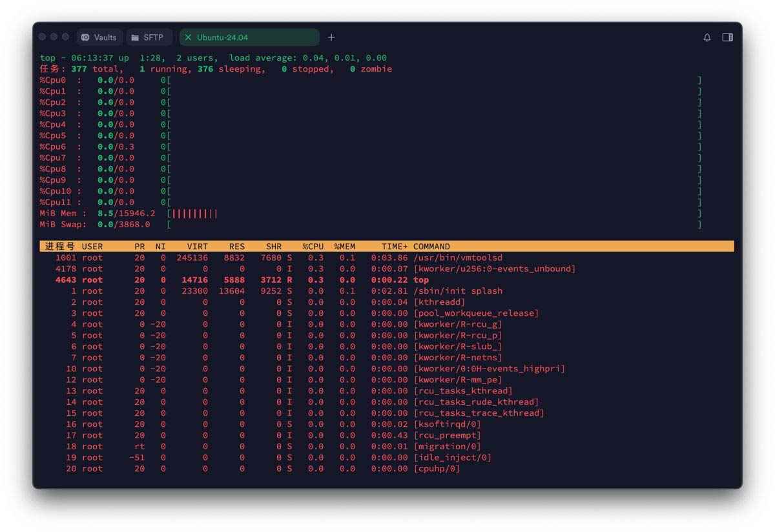Select the [kworker/R-rcu_g] entry

[x=458, y=324]
